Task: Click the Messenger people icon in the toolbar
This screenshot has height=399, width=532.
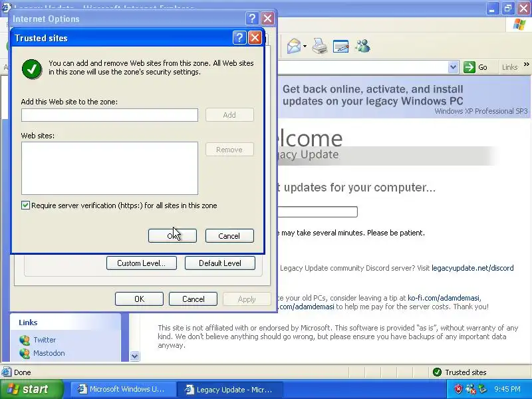Action: [362, 46]
